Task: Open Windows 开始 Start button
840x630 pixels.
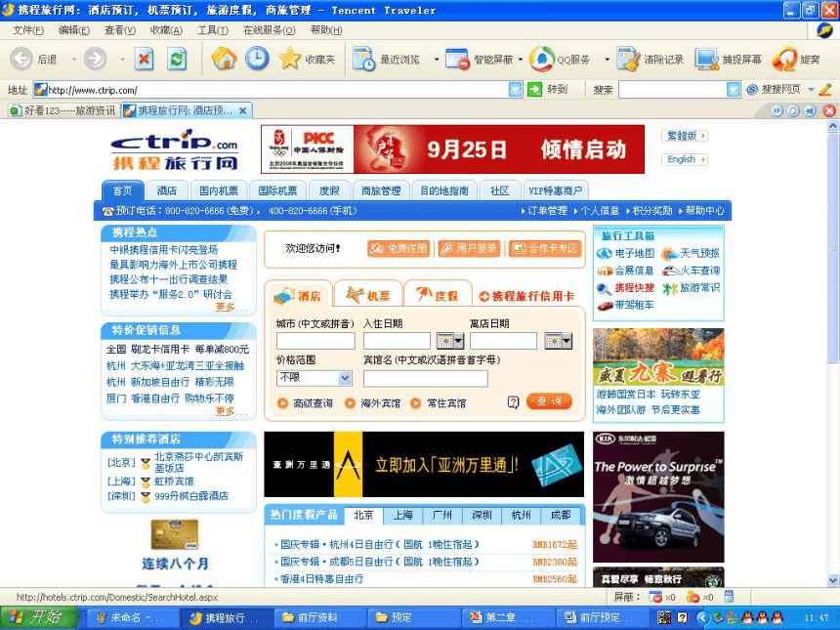Action: pos(38,617)
